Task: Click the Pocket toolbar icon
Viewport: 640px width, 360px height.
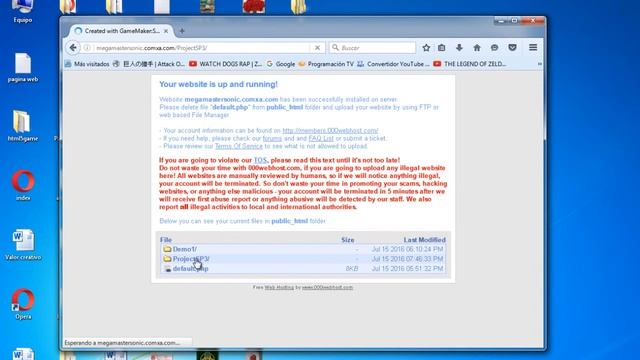Action: [512, 48]
